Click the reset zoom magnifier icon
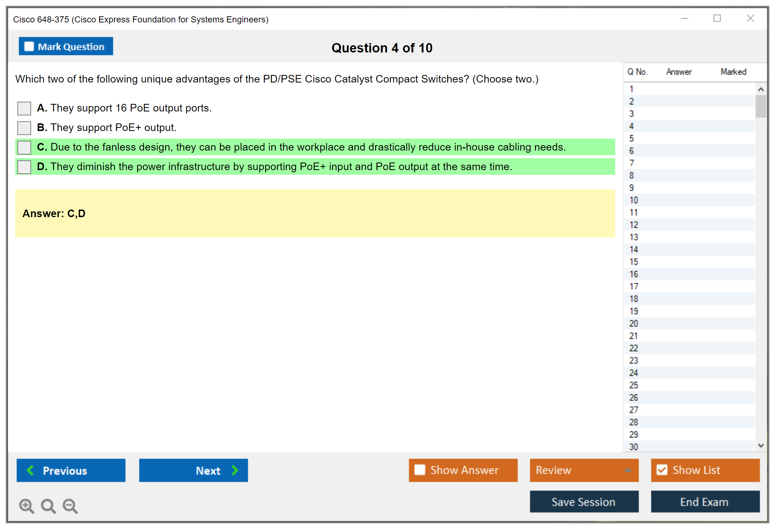The height and width of the screenshot is (532, 778). pyautogui.click(x=48, y=506)
